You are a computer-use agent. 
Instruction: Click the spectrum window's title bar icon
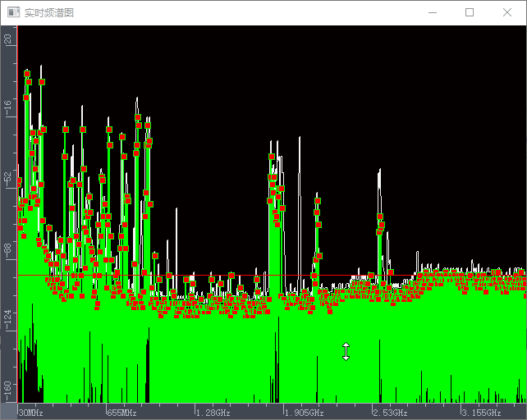12,12
